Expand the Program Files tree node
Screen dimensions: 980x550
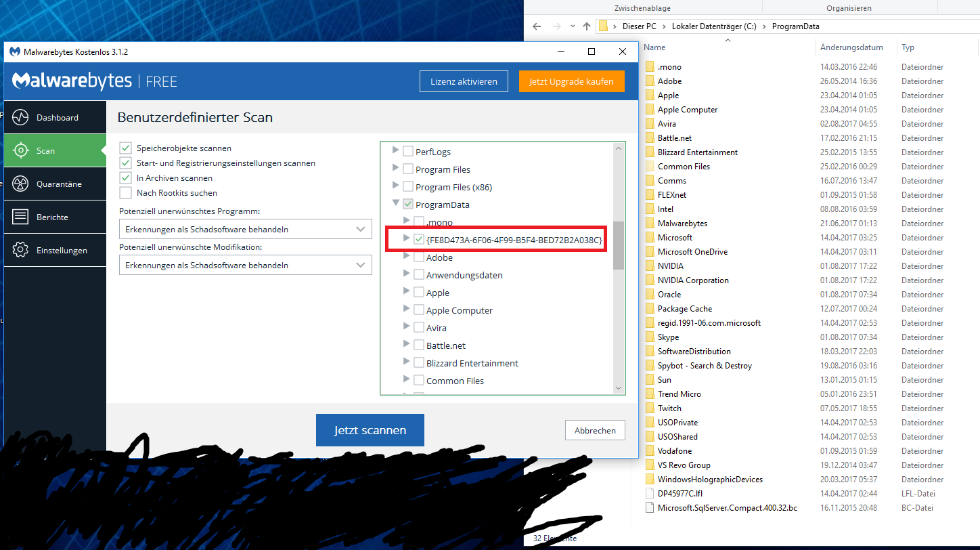point(396,168)
